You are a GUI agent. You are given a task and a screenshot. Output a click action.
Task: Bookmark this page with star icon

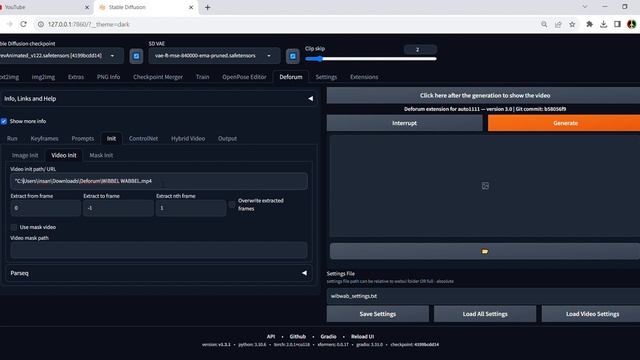[x=572, y=24]
